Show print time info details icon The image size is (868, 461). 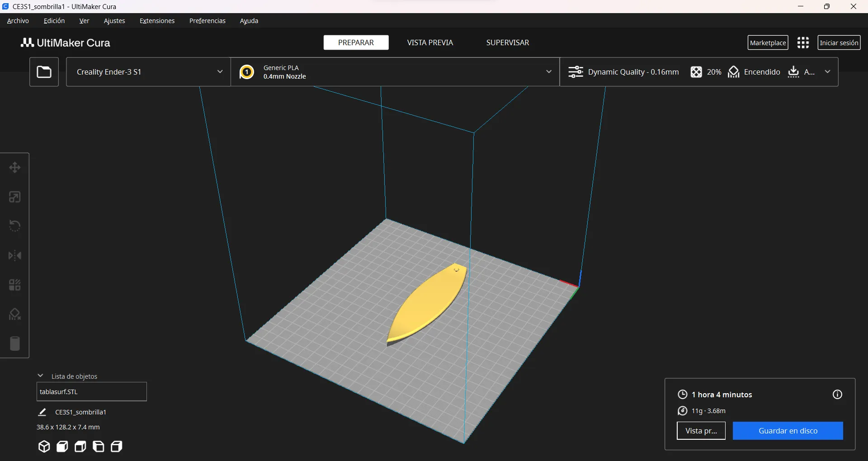(x=837, y=395)
